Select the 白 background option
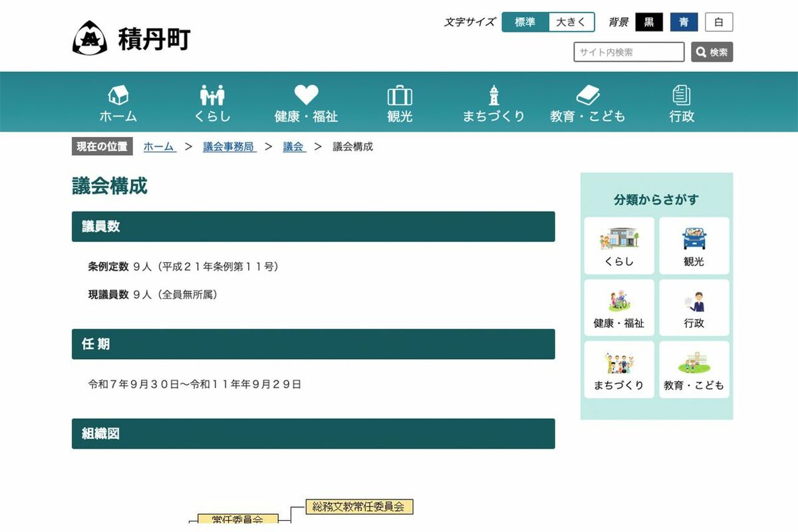The image size is (798, 532). coord(719,22)
